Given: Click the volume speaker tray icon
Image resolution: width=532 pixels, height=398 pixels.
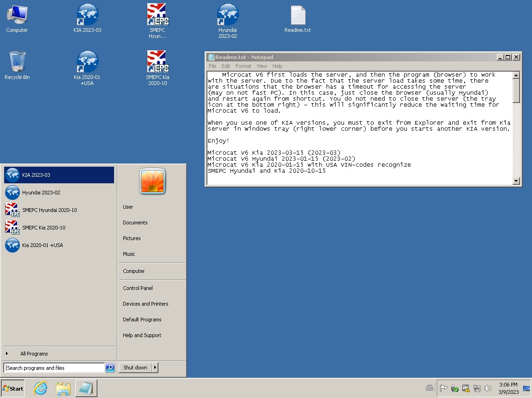Looking at the screenshot, I should tap(488, 388).
